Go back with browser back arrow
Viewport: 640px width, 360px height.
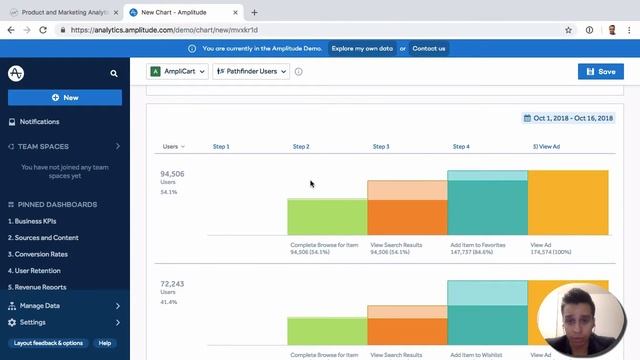click(11, 30)
